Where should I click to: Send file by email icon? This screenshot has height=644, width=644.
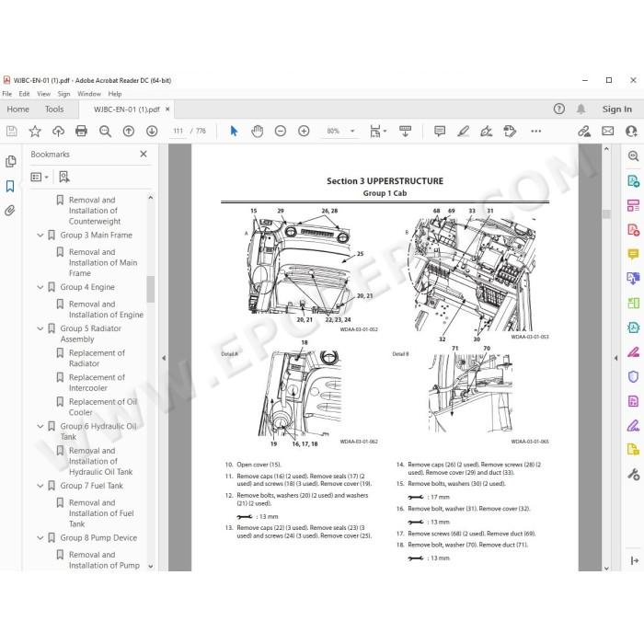608,131
